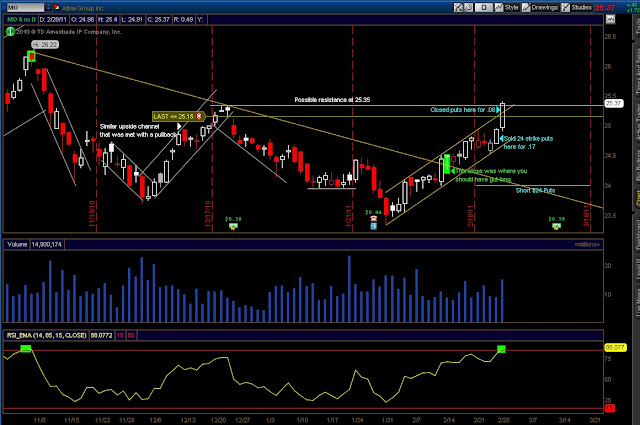Click the Style chart line icon
Viewport: 640px width, 425px height.
(499, 7)
